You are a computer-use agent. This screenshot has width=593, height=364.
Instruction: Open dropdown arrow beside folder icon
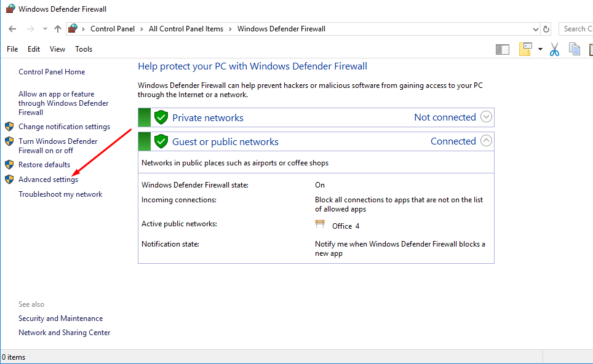click(x=540, y=49)
